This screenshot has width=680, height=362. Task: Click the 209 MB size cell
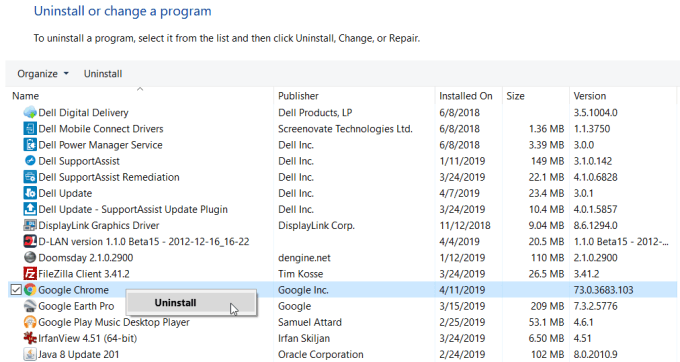547,306
